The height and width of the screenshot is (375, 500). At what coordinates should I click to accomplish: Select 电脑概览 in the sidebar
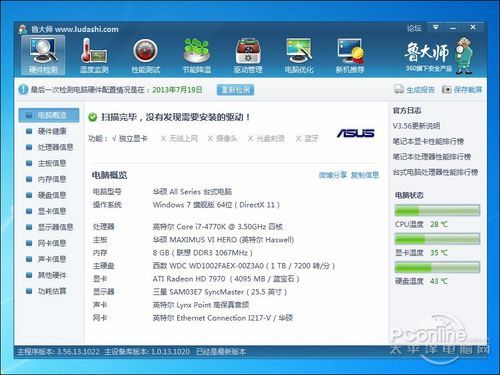pos(49,115)
